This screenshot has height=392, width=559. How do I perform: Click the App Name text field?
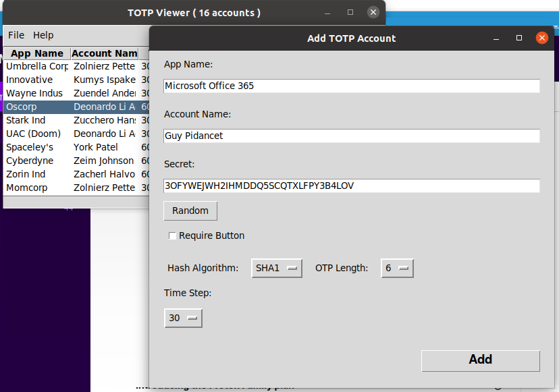point(351,86)
